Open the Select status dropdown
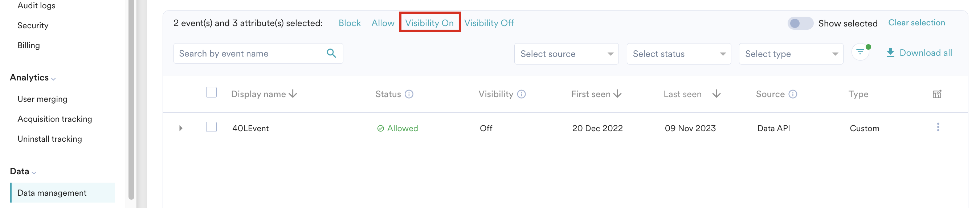Image resolution: width=980 pixels, height=208 pixels. (678, 54)
